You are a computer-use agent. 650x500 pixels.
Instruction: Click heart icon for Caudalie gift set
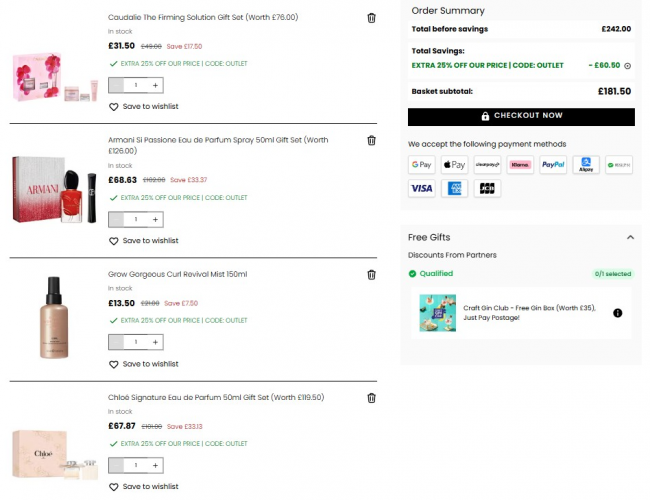(x=114, y=107)
